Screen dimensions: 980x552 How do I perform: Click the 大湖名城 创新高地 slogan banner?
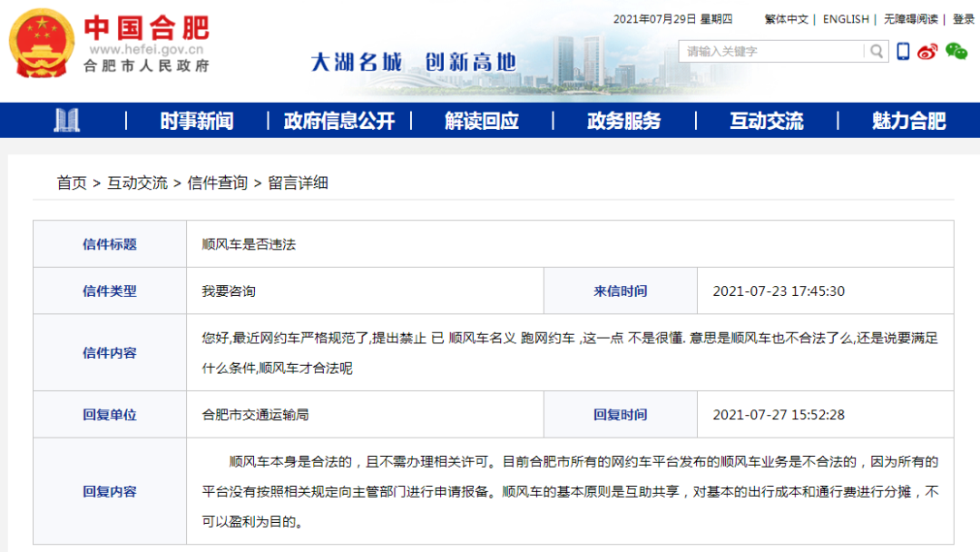click(x=413, y=62)
